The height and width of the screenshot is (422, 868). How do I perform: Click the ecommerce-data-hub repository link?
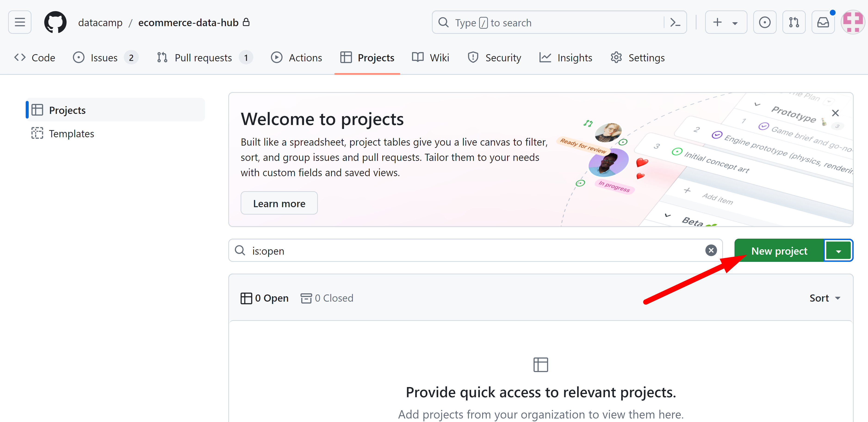[x=188, y=23]
